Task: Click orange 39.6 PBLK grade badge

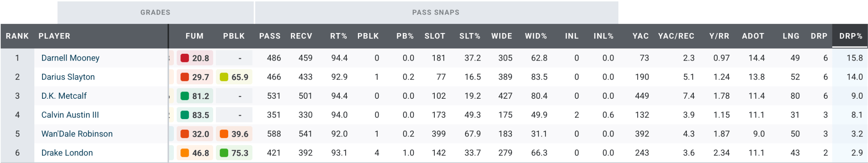Action: tap(234, 134)
